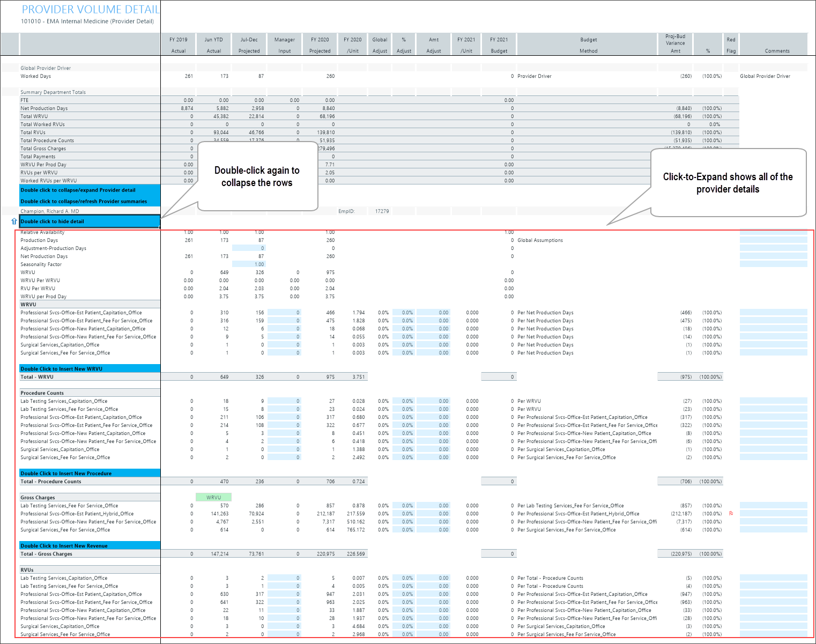Click 'Double Click to Insert New Procedure'

coord(90,473)
